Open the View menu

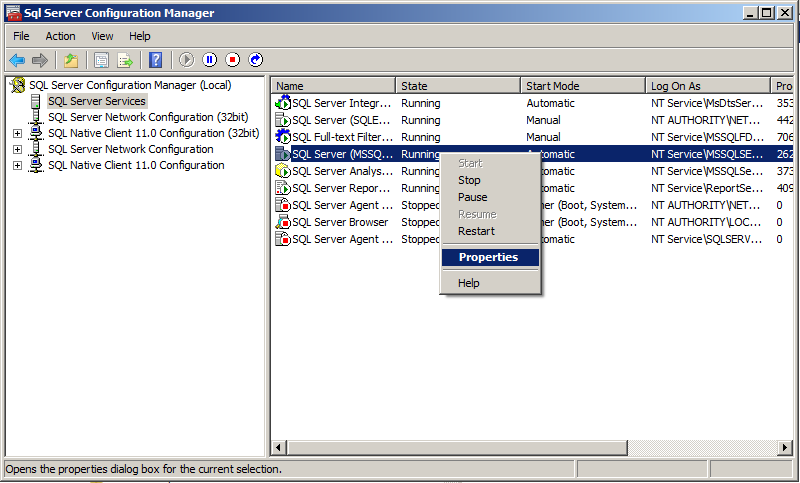click(x=102, y=36)
